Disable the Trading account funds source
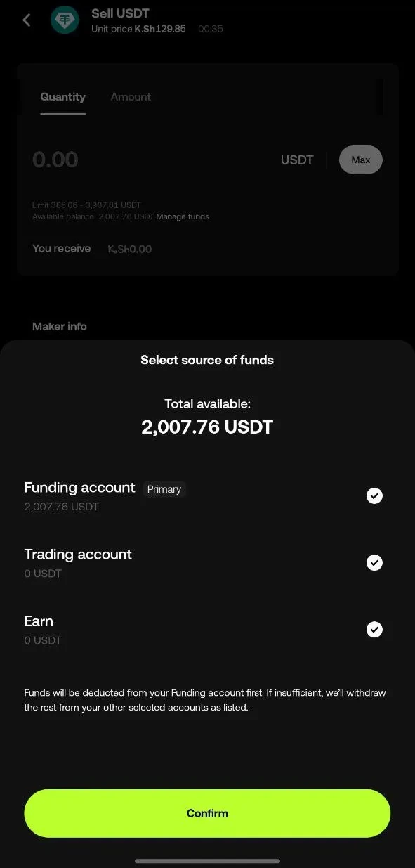The width and height of the screenshot is (415, 868). pyautogui.click(x=374, y=562)
